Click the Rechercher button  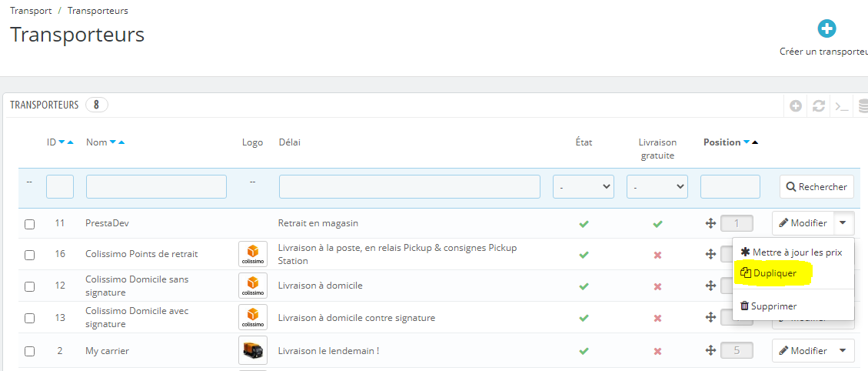[x=816, y=186]
